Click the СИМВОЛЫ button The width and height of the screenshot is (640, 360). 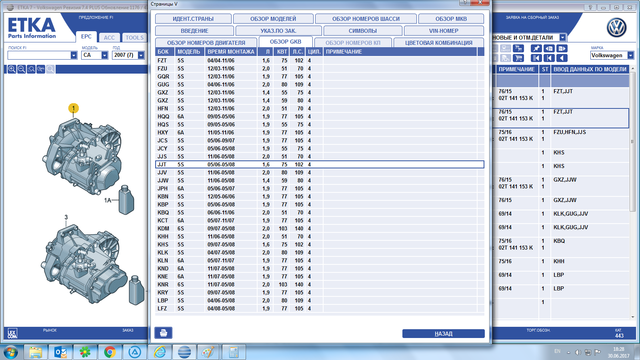click(x=362, y=31)
